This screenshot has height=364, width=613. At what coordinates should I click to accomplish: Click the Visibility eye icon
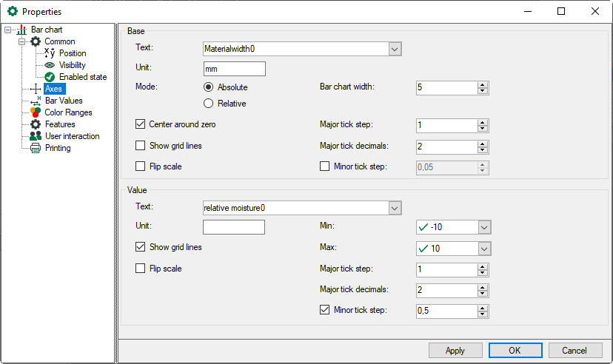point(50,65)
